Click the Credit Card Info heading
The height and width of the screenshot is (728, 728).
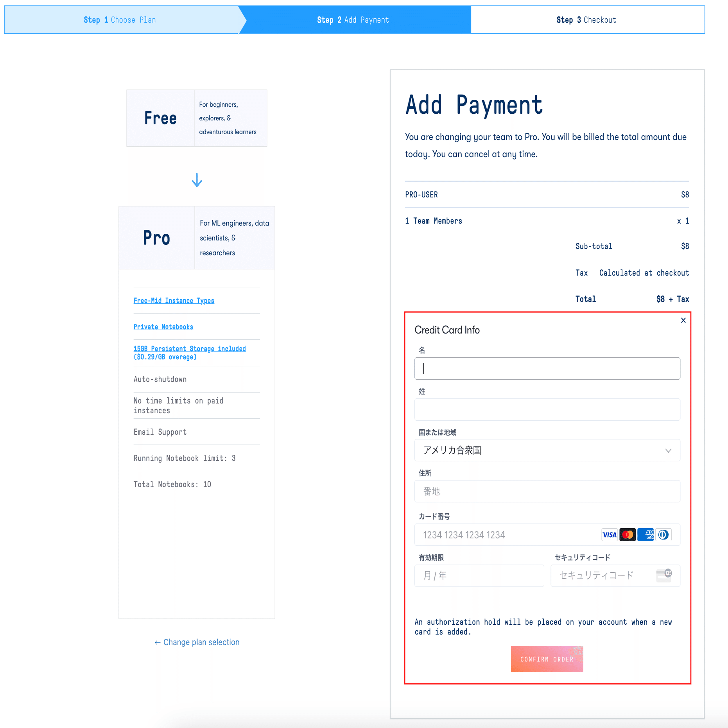pos(447,330)
